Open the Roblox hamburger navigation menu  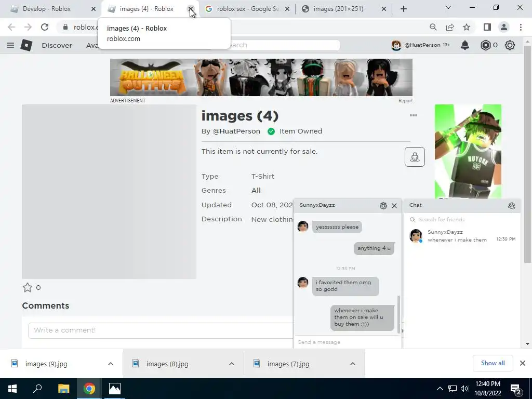(10, 45)
